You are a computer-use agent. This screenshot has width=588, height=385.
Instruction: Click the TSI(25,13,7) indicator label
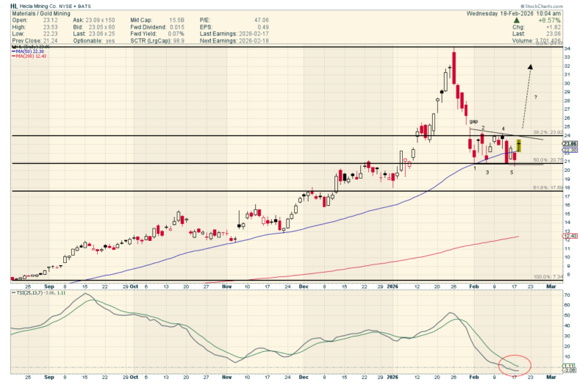[x=37, y=292]
